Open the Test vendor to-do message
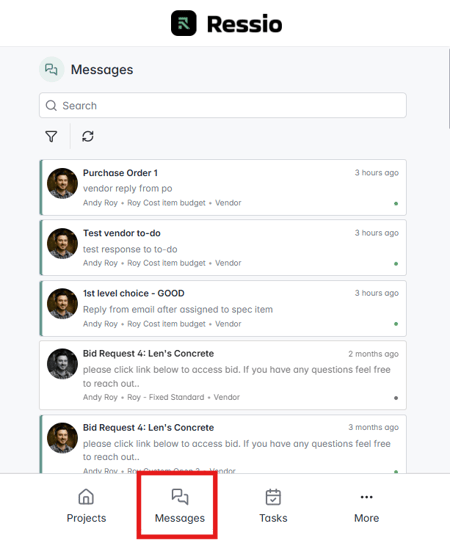This screenshot has height=540, width=450. click(223, 248)
